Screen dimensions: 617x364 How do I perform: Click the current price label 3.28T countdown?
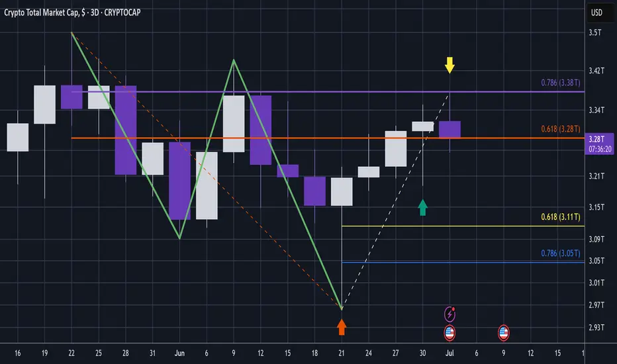click(599, 144)
